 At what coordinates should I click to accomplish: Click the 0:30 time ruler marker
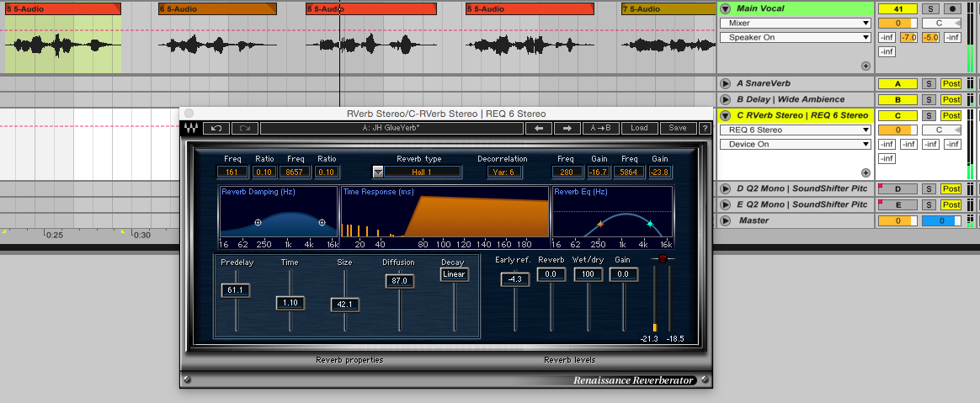tap(143, 235)
